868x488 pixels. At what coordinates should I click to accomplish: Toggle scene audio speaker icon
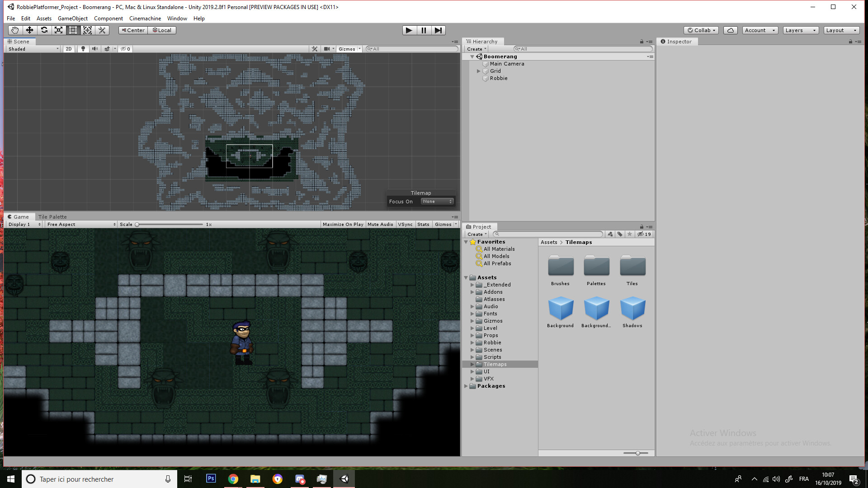[x=94, y=49]
